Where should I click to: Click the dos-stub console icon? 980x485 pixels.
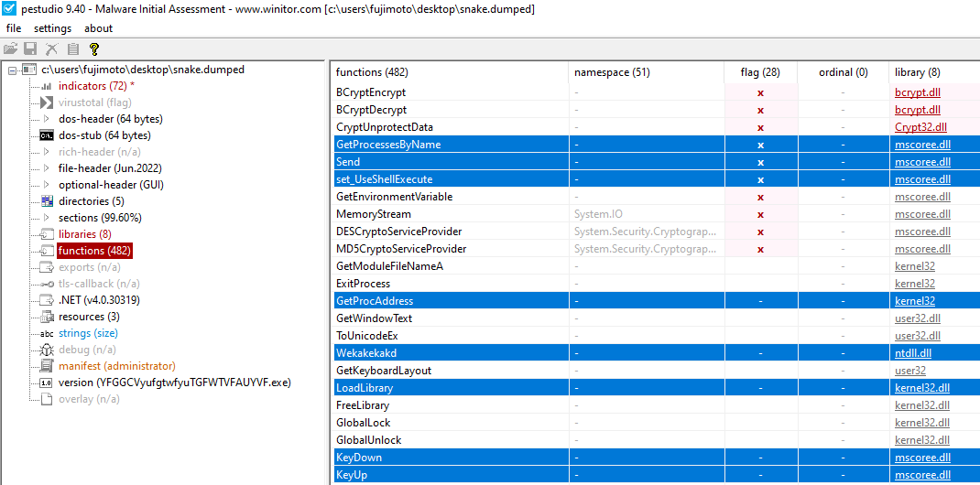click(47, 135)
